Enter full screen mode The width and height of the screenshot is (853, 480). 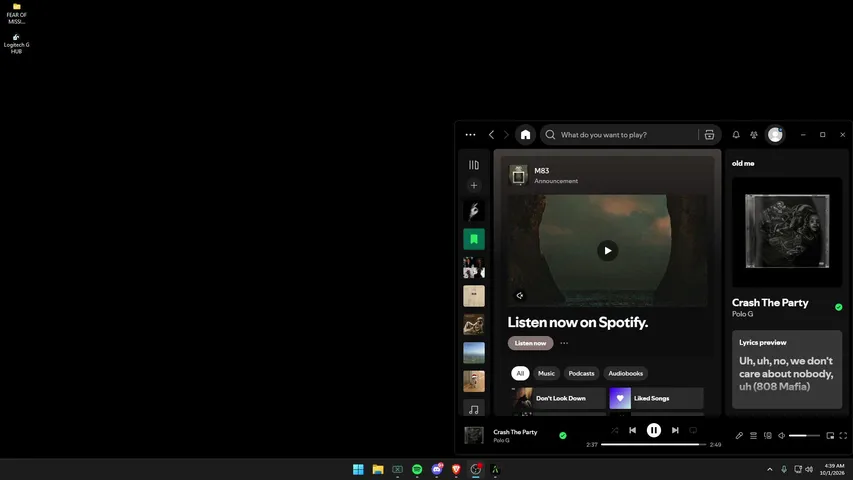click(x=843, y=435)
